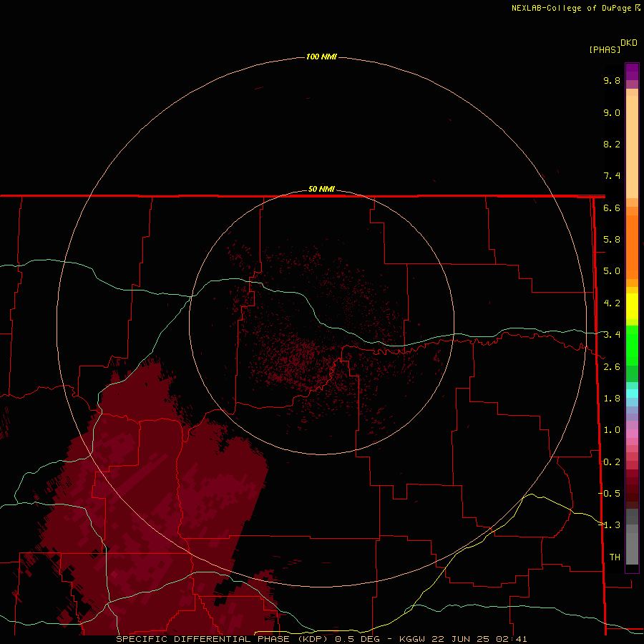Image resolution: width=644 pixels, height=644 pixels.
Task: Pick the cyan segment of the color bar
Action: click(x=632, y=394)
